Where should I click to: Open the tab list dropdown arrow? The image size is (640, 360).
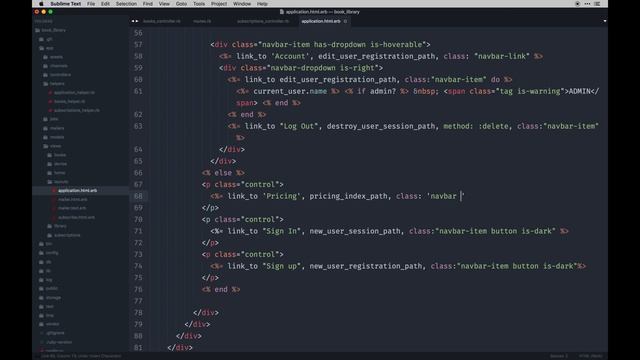604,21
